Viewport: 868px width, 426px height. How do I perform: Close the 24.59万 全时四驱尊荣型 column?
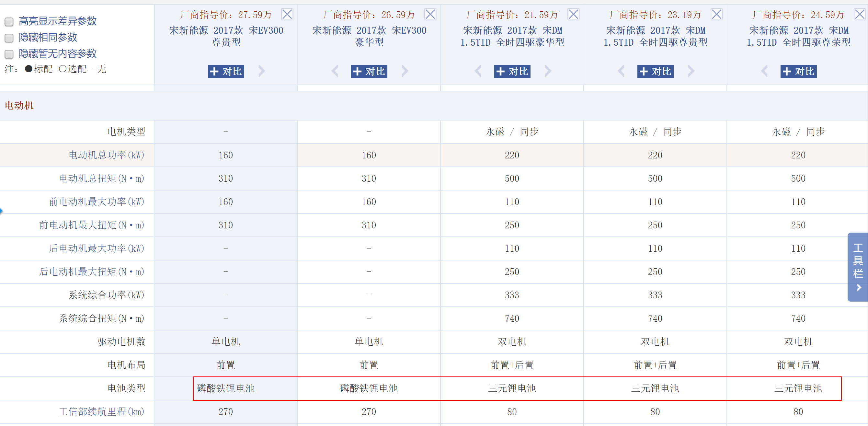point(860,15)
